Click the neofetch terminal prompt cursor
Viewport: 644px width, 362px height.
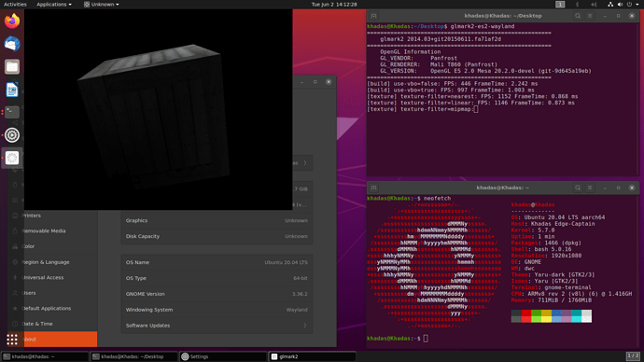click(x=426, y=338)
